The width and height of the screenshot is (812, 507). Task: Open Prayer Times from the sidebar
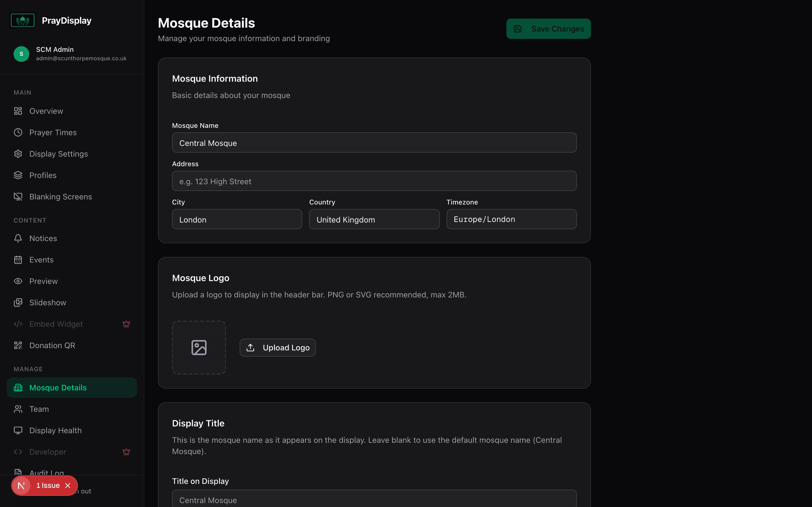pos(53,132)
